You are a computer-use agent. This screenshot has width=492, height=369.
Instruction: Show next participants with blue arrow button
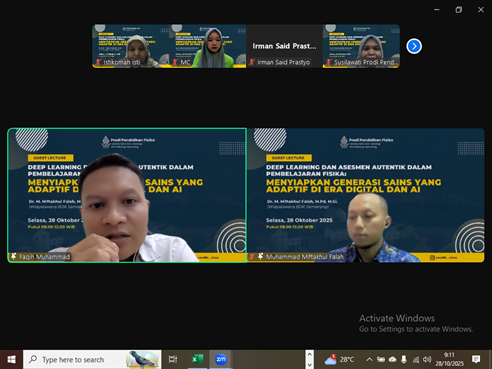click(414, 46)
